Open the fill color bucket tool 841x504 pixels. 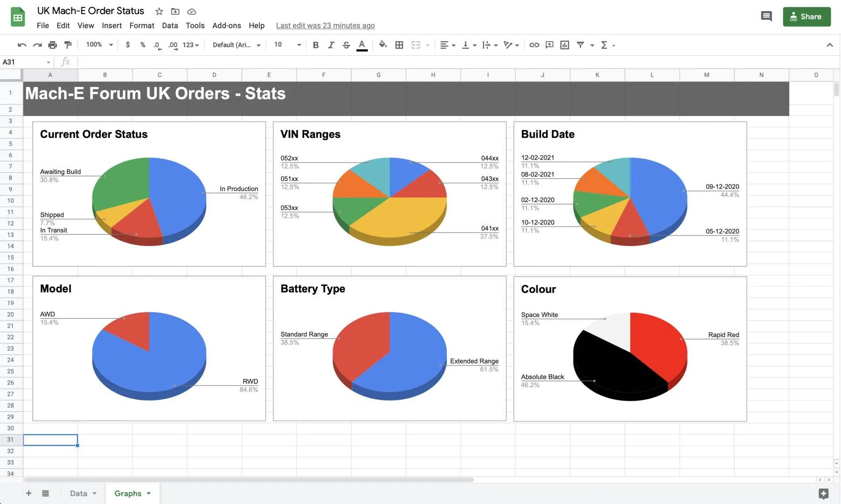[x=383, y=45]
